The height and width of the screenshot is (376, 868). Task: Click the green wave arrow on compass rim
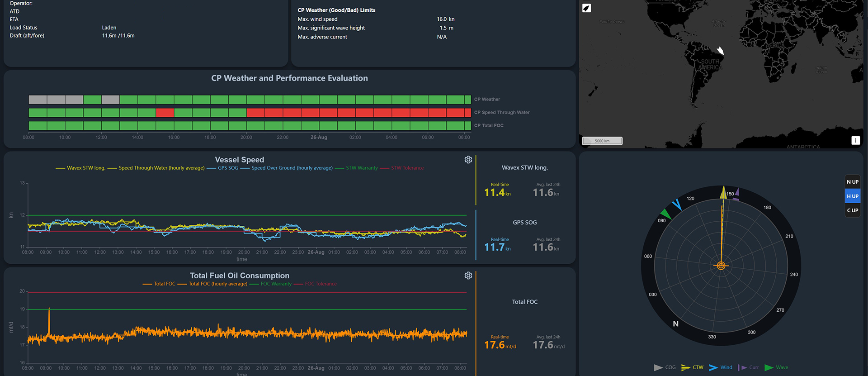[x=665, y=213]
